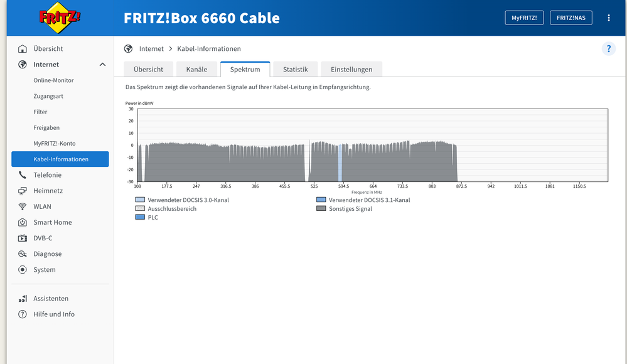Open Freigaben in sidebar

tap(46, 127)
